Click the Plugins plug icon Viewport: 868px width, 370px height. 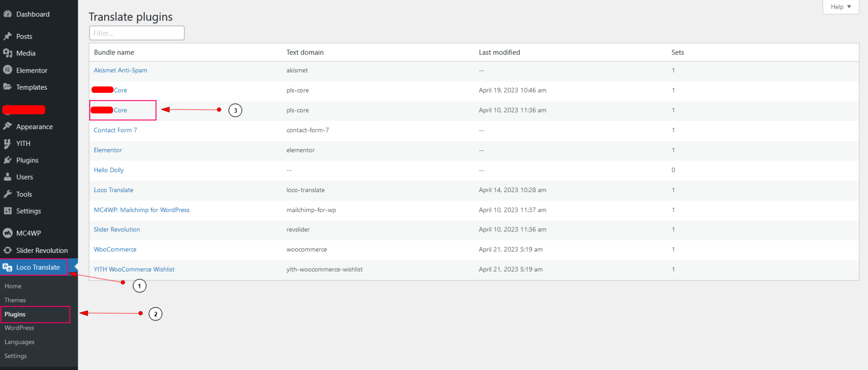(7, 160)
